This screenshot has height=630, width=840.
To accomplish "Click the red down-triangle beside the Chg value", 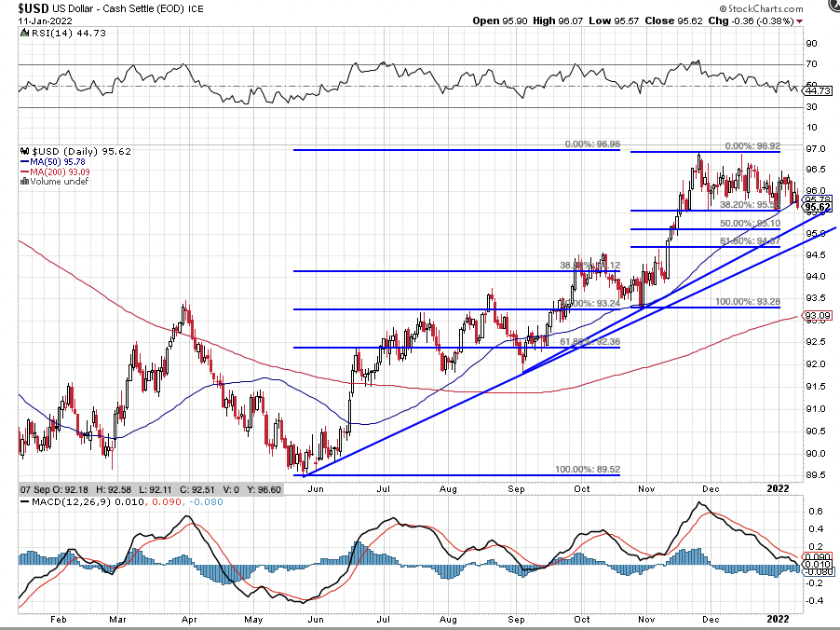I will pos(799,21).
